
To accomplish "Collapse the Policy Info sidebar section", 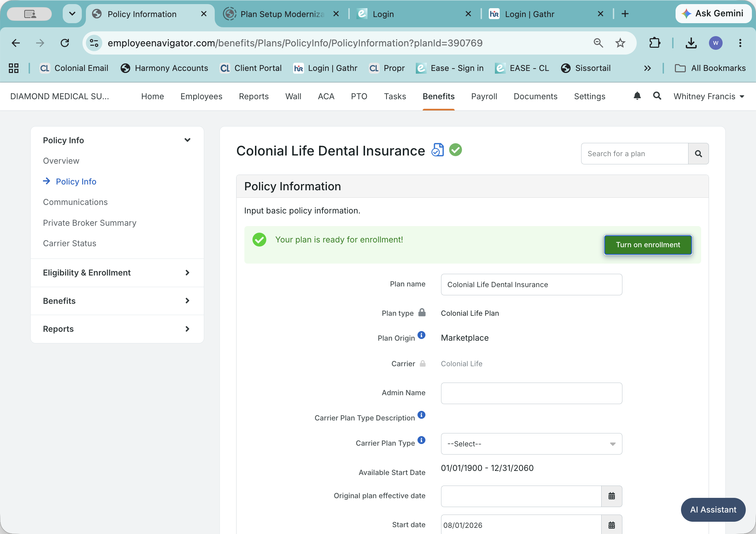I will 187,140.
